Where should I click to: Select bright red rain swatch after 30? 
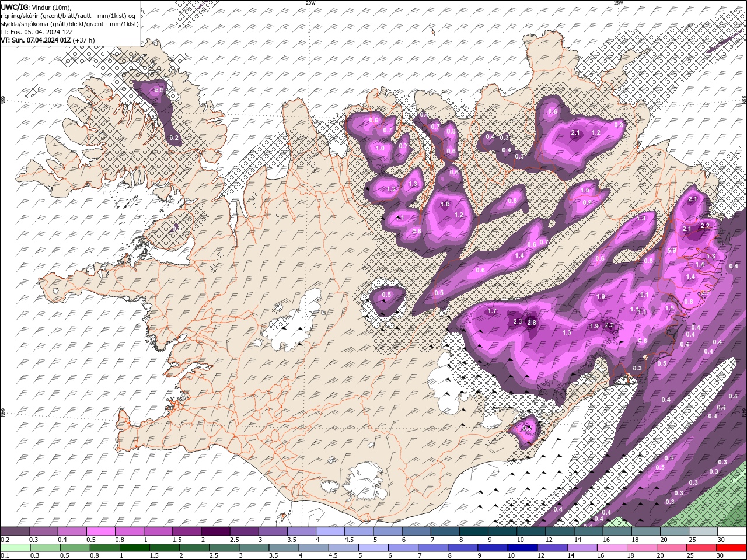pyautogui.click(x=731, y=548)
